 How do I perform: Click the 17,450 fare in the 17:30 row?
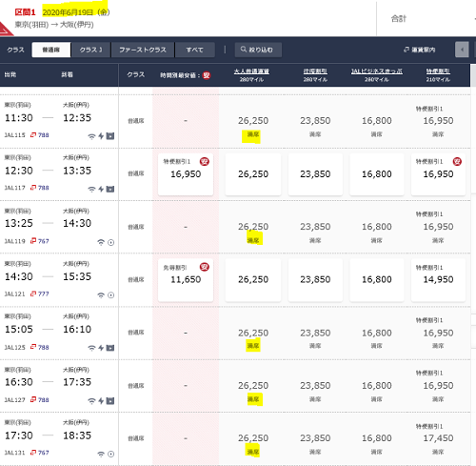coord(438,438)
